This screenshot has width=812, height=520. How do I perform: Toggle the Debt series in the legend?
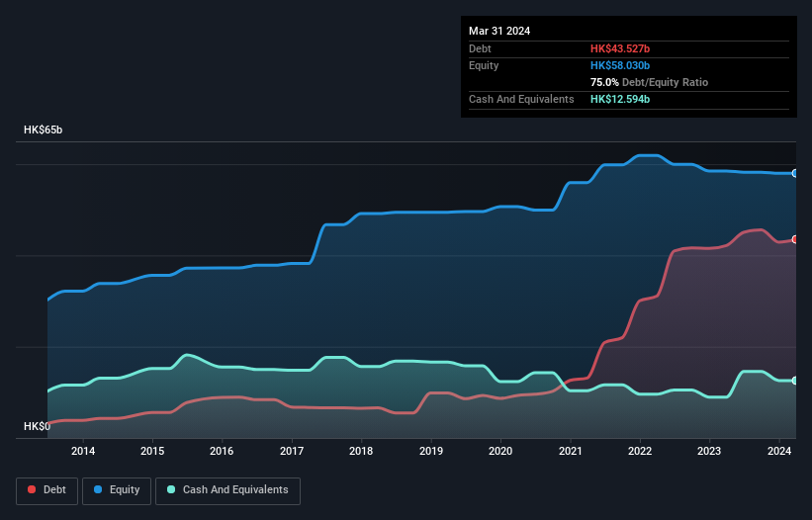(x=47, y=490)
